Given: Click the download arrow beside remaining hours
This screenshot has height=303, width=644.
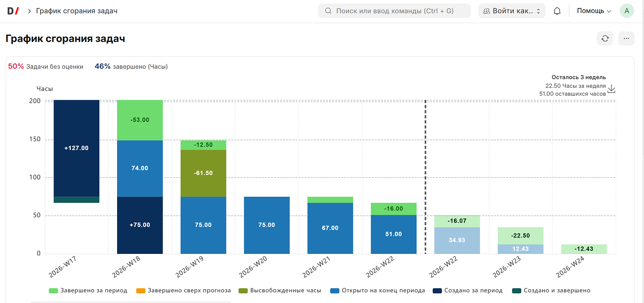Looking at the screenshot, I should point(611,89).
